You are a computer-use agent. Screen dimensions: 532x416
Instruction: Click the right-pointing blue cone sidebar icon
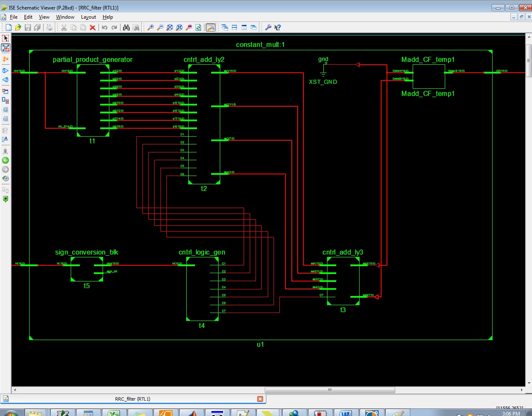(x=5, y=71)
